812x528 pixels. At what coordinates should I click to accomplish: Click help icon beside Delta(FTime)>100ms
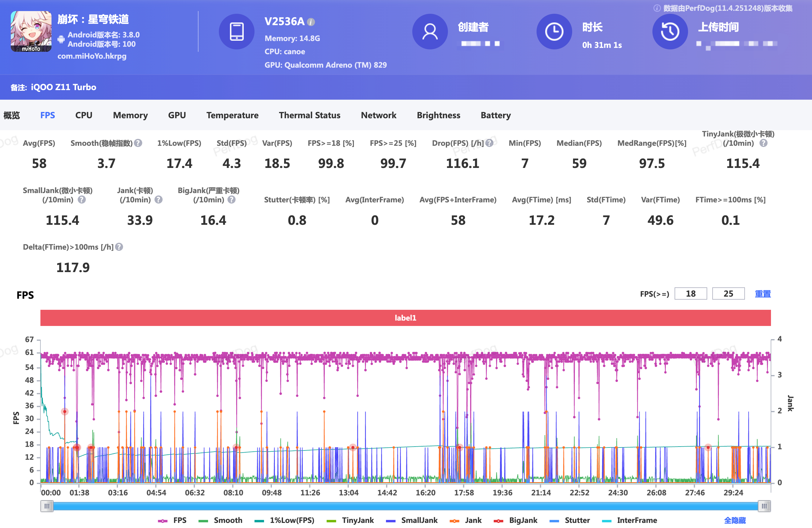119,247
